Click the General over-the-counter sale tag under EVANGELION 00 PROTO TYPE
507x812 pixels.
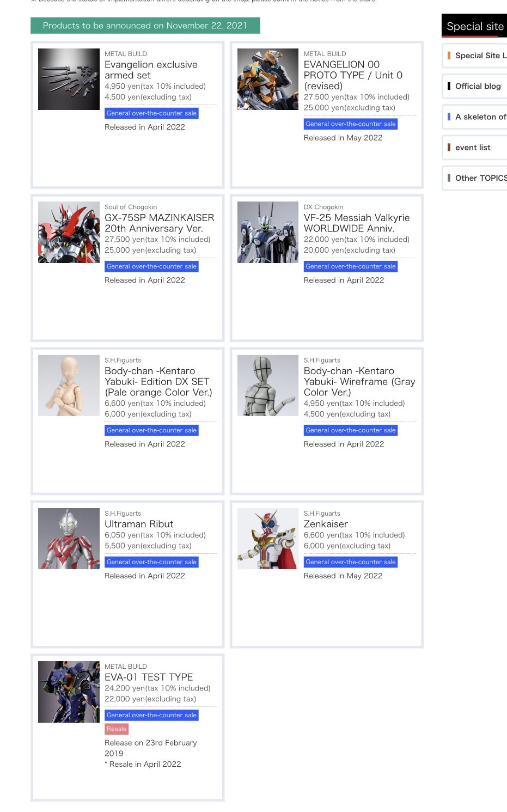click(x=351, y=124)
